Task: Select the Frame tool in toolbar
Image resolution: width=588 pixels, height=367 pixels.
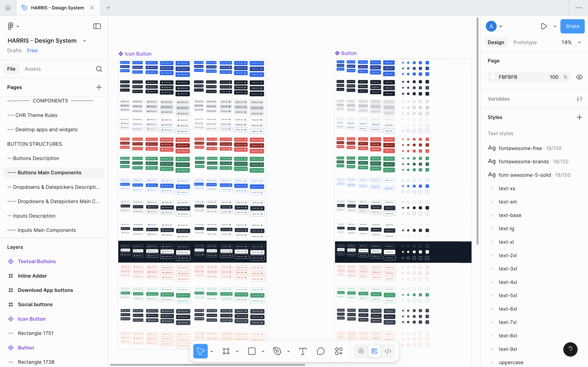Action: (x=226, y=351)
